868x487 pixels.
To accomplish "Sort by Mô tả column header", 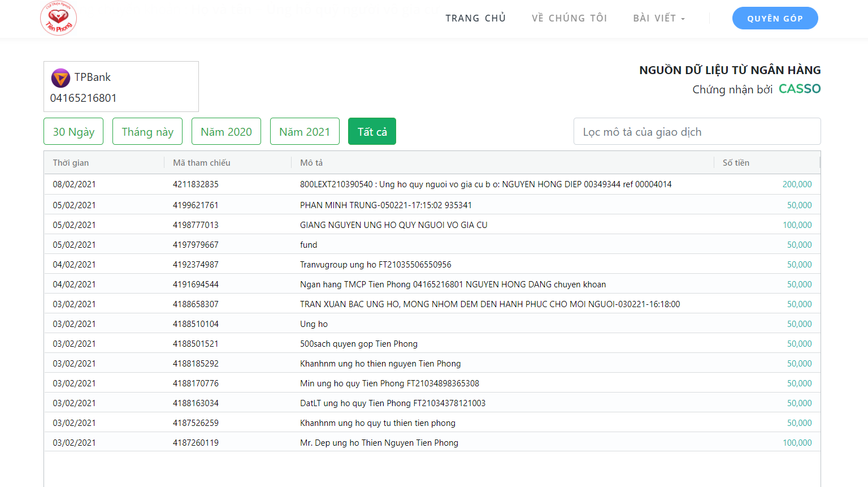I will tap(311, 163).
